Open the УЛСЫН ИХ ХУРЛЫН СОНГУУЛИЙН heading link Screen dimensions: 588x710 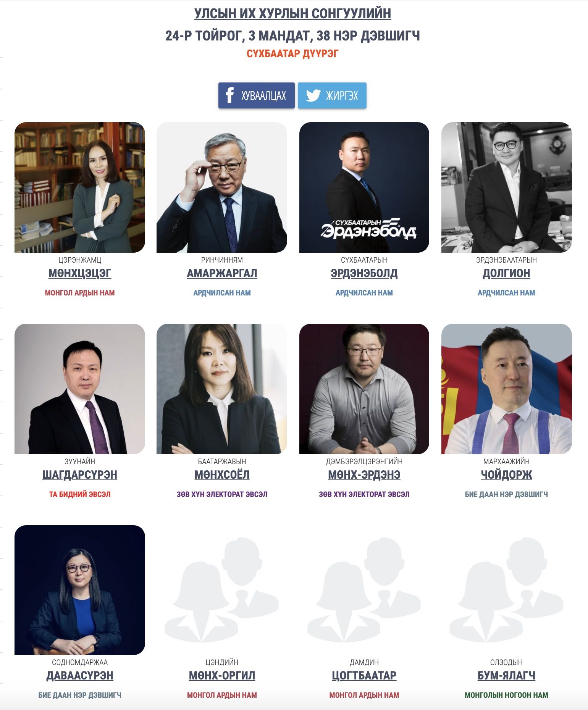click(x=292, y=14)
